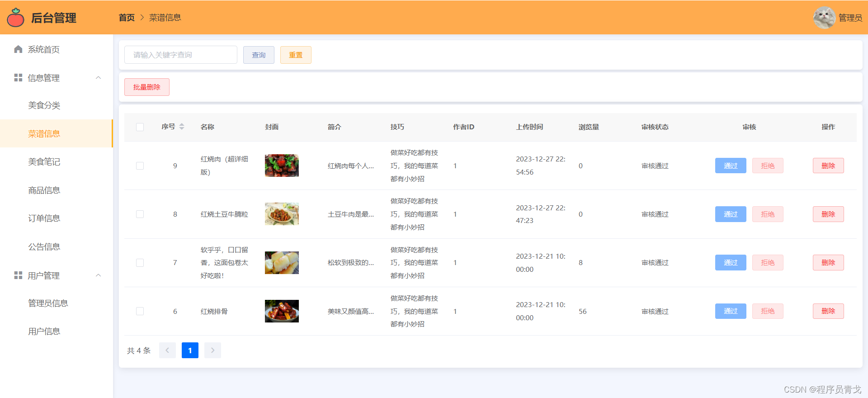
Task: Click the 美味又颜值高... intro text
Action: [351, 311]
